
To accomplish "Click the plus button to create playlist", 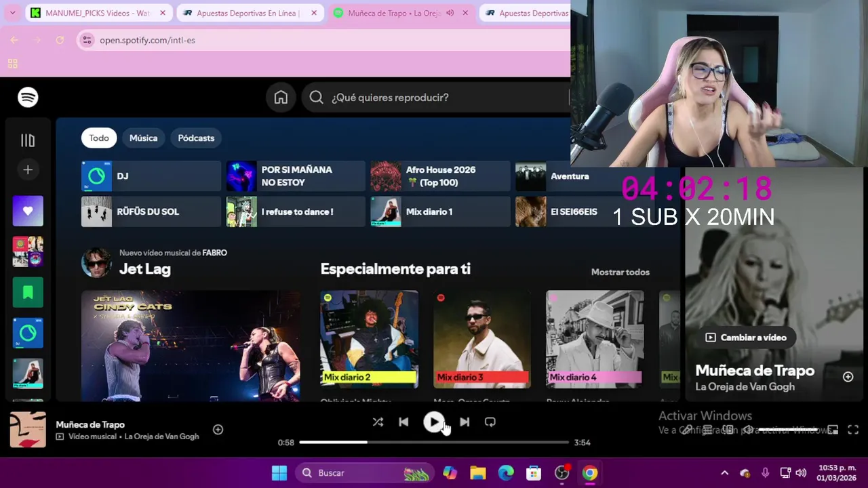I will tap(28, 169).
